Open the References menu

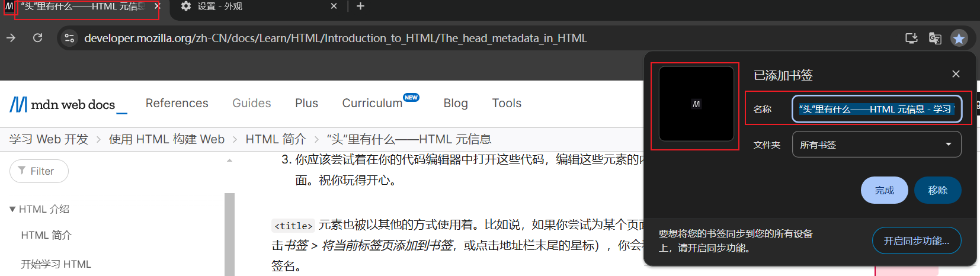(177, 103)
